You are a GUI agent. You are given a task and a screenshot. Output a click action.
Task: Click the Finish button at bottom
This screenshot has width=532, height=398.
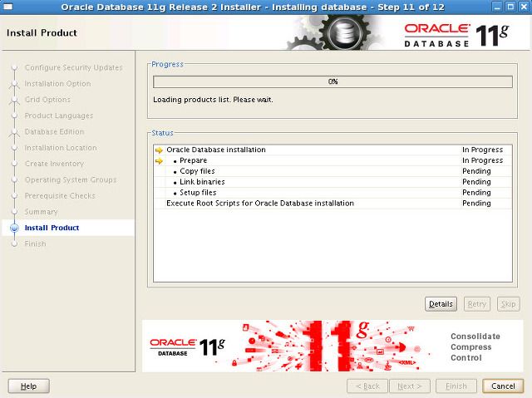456,386
